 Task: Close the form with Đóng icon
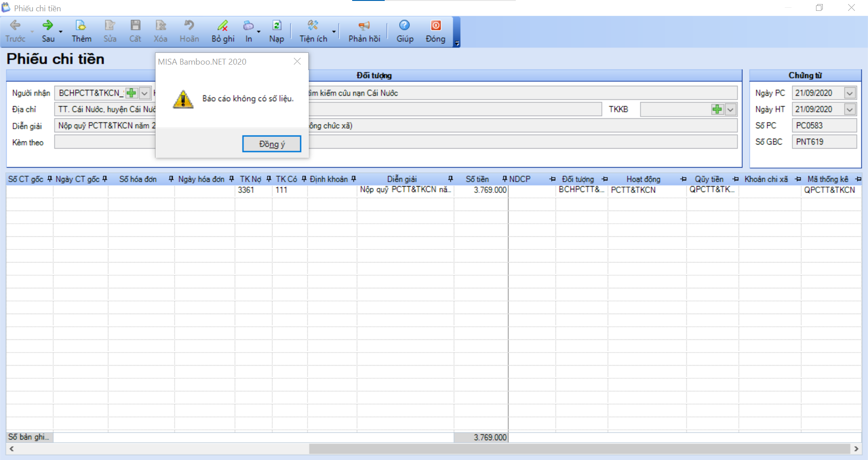435,31
